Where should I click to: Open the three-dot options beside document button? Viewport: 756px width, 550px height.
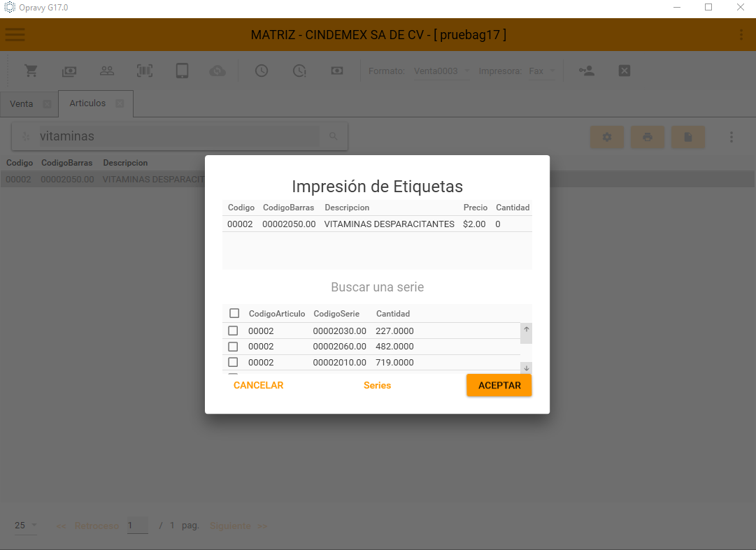coord(732,137)
